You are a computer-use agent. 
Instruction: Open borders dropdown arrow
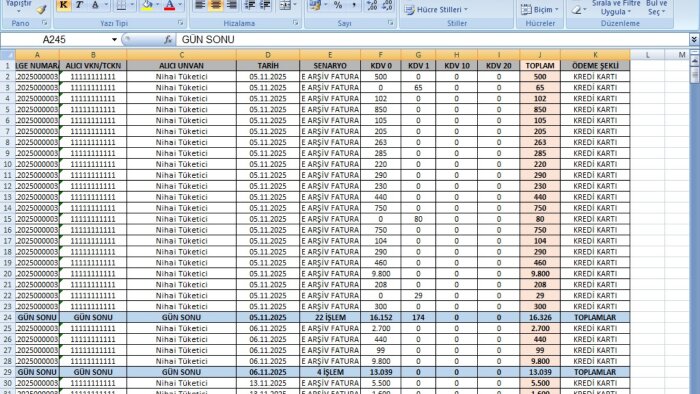[x=132, y=5]
